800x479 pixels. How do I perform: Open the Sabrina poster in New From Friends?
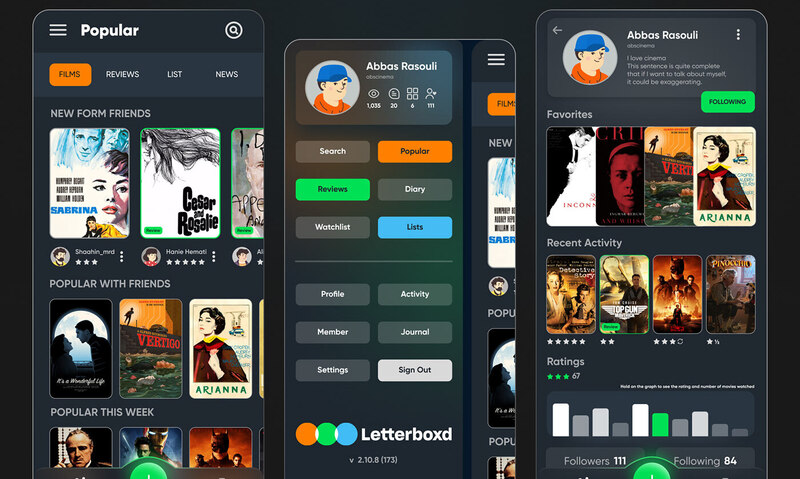[89, 183]
